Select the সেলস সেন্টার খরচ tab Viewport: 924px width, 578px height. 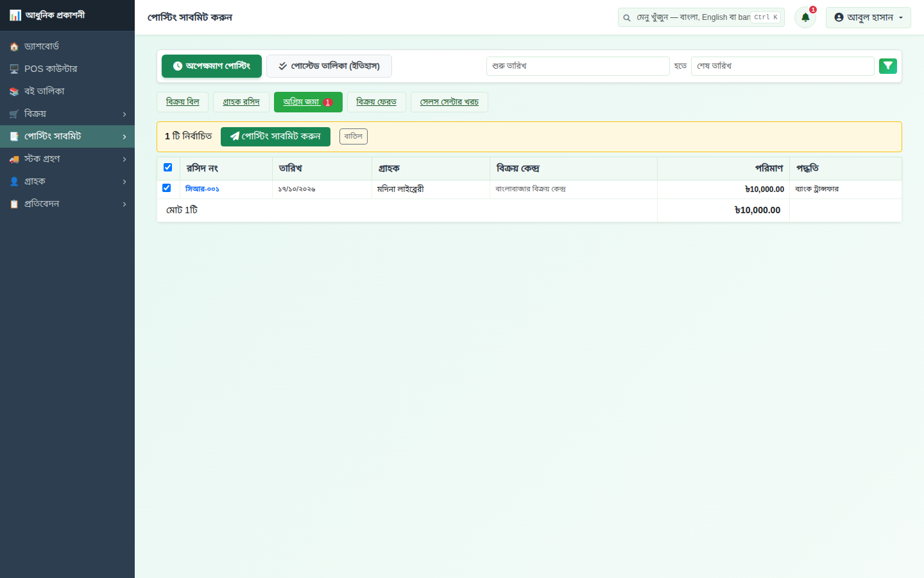(x=449, y=102)
